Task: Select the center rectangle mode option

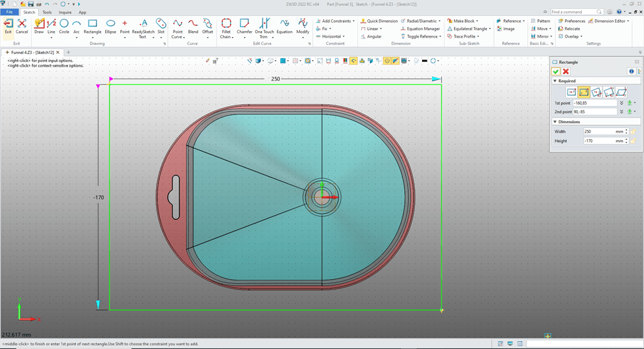Action: [571, 92]
